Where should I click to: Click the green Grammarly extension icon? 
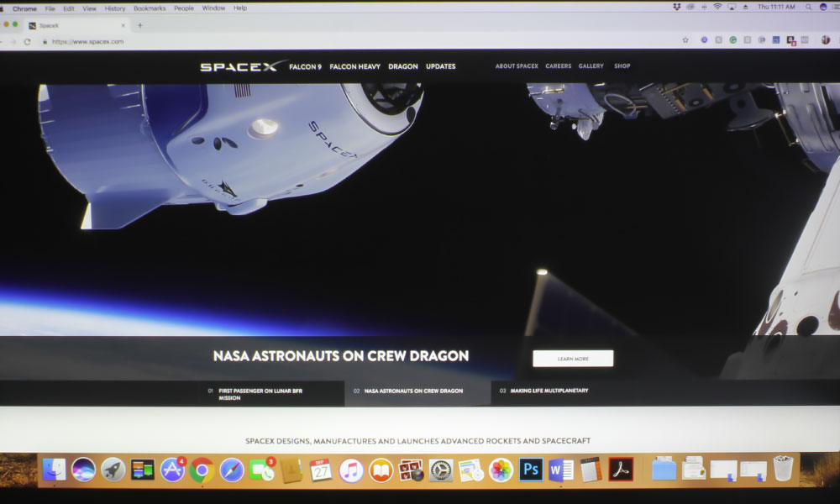[x=732, y=40]
